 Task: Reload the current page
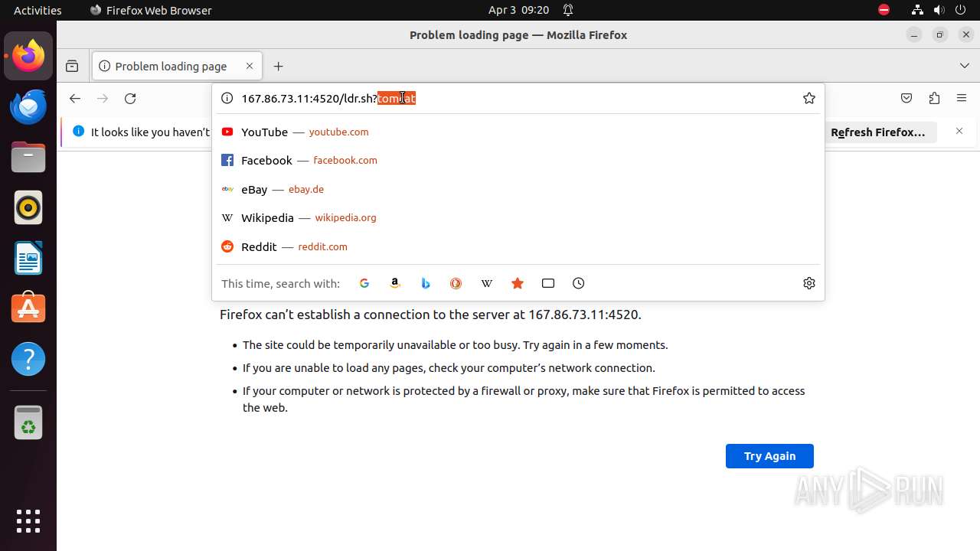(x=130, y=98)
